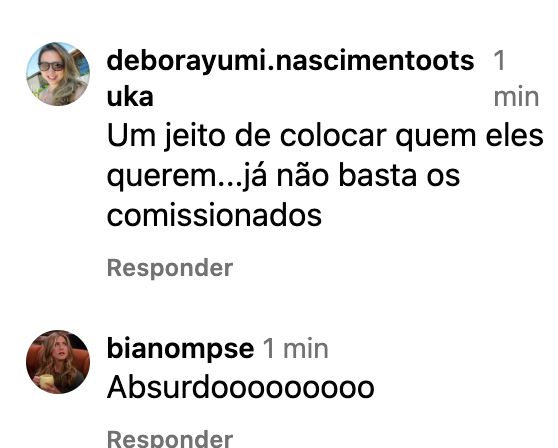
Task: Open deborayumi.nascimentootsuka's profile picture
Action: coord(58,74)
